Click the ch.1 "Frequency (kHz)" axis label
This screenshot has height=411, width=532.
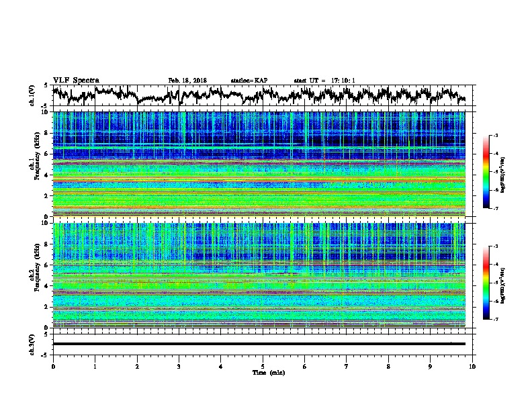coord(37,156)
